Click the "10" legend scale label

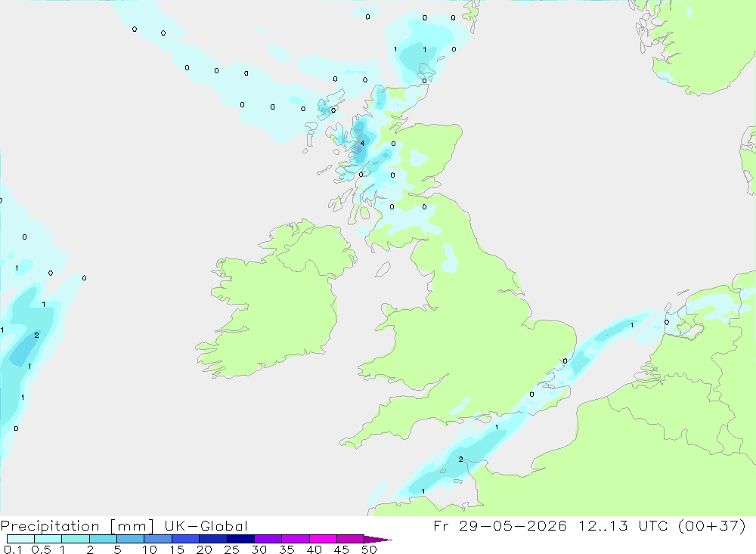[x=150, y=549]
